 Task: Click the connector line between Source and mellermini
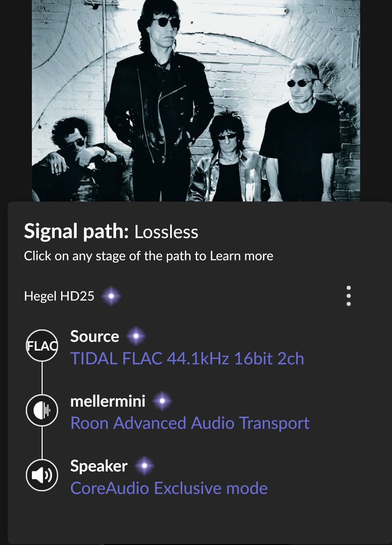click(42, 378)
